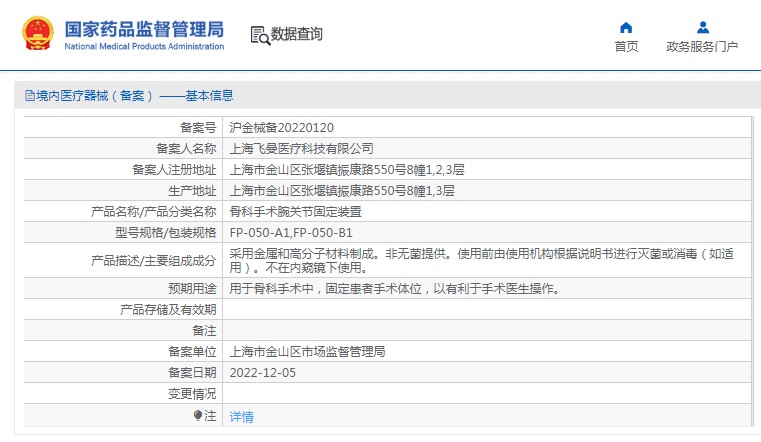Viewport: 761px width, 442px height.
Task: Click registered address ending 8幢1,2,3层
Action: pyautogui.click(x=347, y=169)
